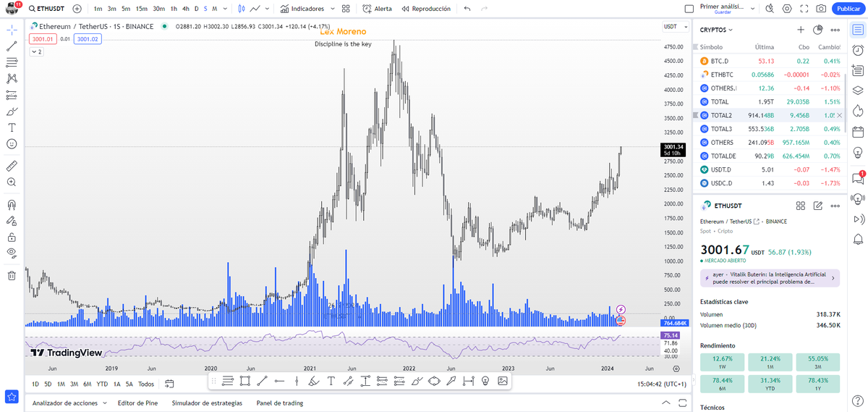Open watchlist advanced view pie icon
Viewport: 868px width, 412px height.
tap(818, 30)
